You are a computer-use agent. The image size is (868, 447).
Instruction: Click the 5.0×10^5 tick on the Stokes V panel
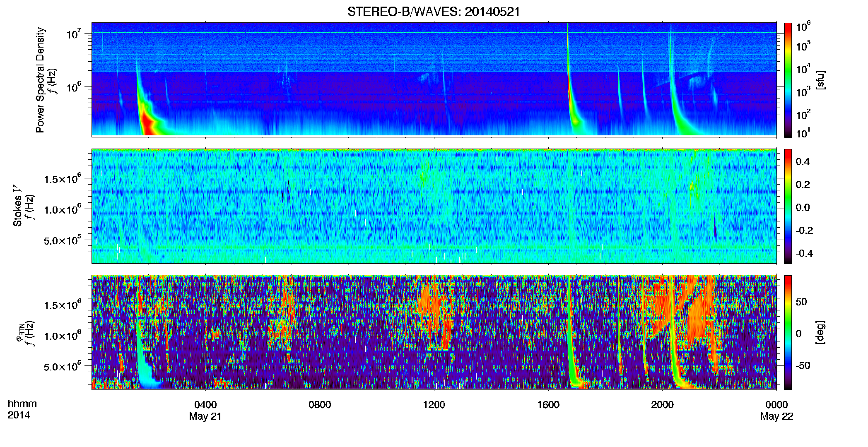(x=63, y=240)
